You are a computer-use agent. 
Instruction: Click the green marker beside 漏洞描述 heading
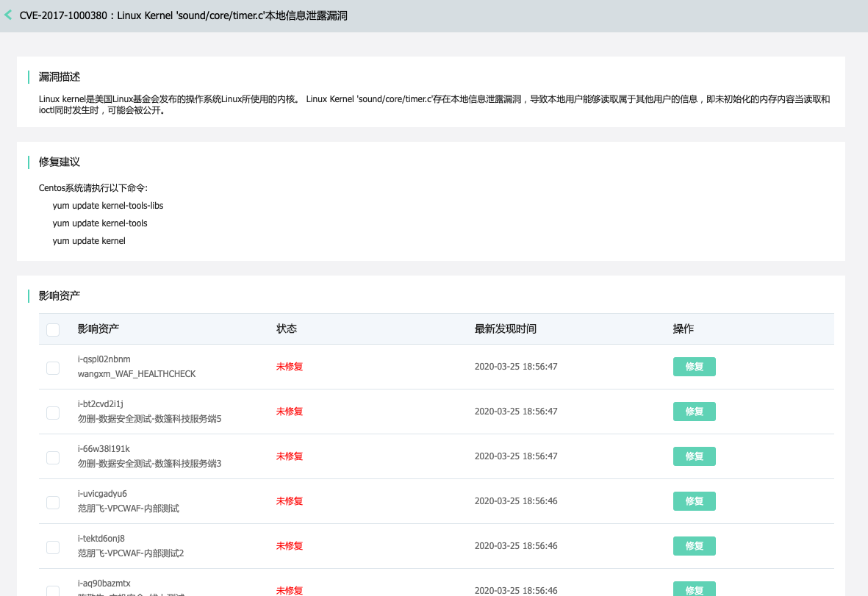coord(29,76)
